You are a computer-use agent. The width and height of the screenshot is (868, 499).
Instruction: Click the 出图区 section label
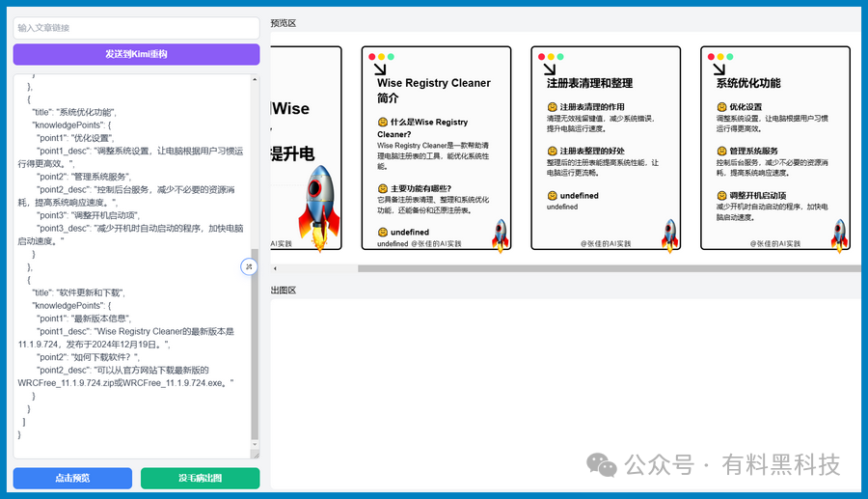[x=284, y=291]
